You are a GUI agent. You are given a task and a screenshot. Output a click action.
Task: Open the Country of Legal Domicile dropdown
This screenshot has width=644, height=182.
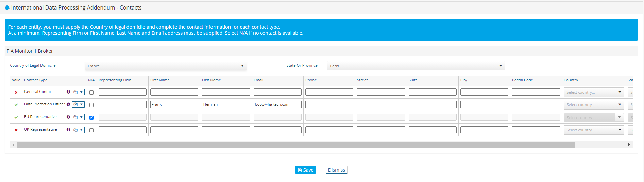(166, 66)
